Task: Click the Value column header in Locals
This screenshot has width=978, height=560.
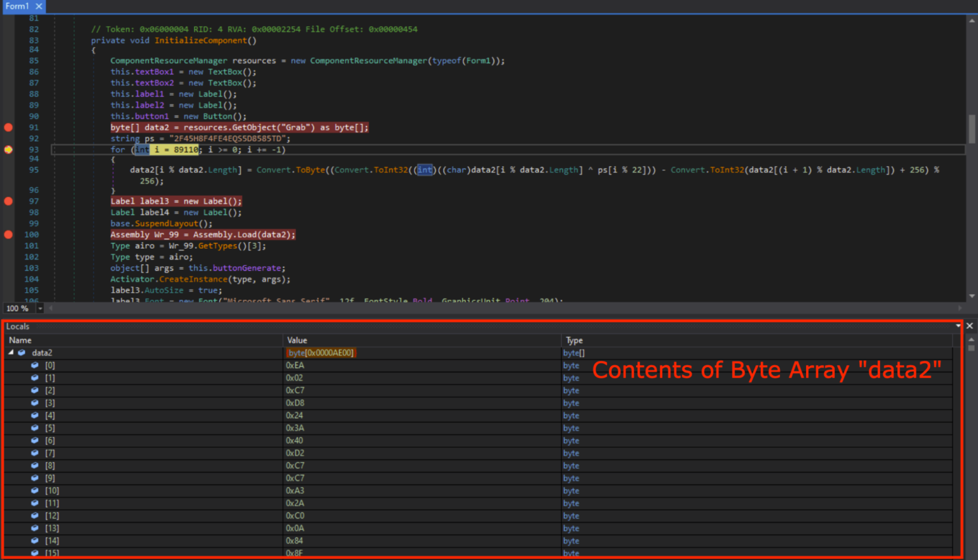Action: pos(297,340)
